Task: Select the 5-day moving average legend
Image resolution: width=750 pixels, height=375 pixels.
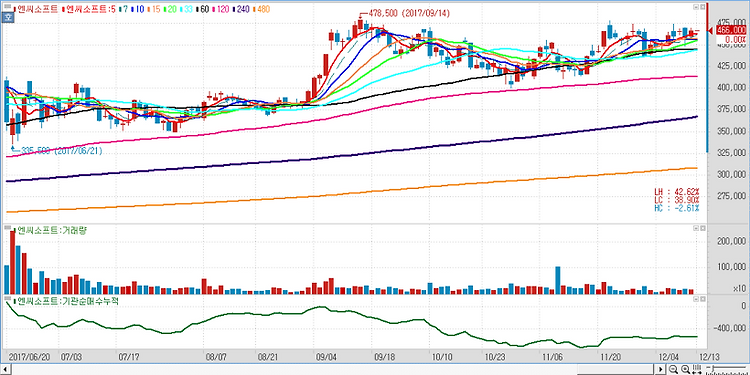Action: (88, 9)
